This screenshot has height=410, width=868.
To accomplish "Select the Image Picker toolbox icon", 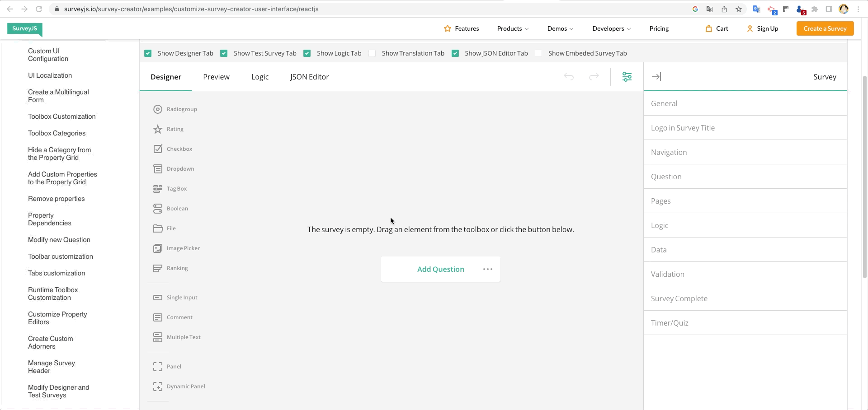I will click(x=157, y=248).
